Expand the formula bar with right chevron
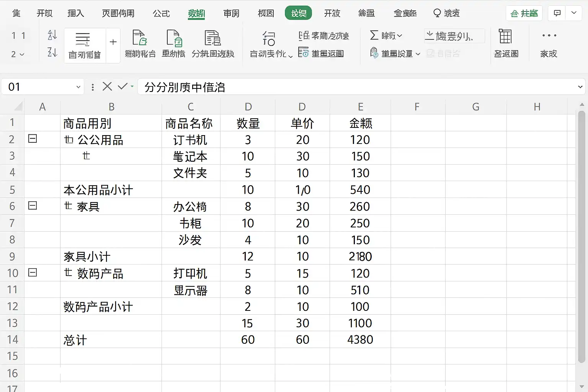Image resolution: width=588 pixels, height=392 pixels. (580, 87)
